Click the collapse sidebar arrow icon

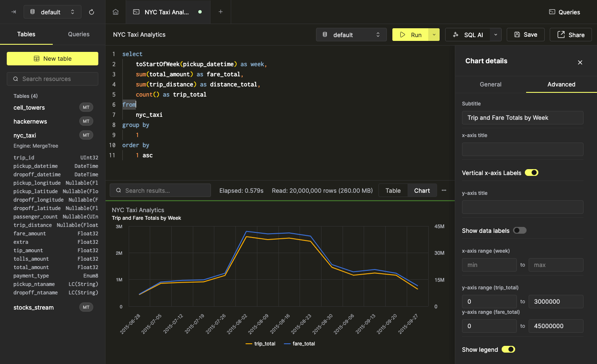point(14,12)
